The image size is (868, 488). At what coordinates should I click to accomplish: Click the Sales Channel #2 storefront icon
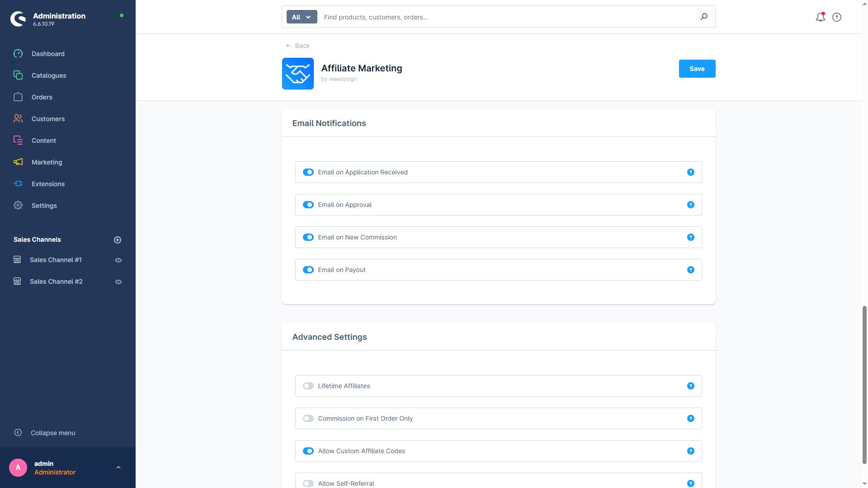pyautogui.click(x=17, y=282)
